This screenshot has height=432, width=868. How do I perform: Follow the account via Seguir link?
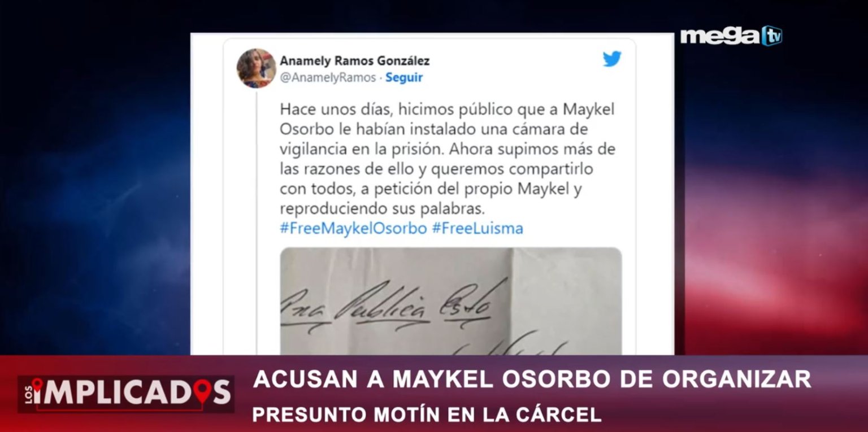[x=404, y=78]
